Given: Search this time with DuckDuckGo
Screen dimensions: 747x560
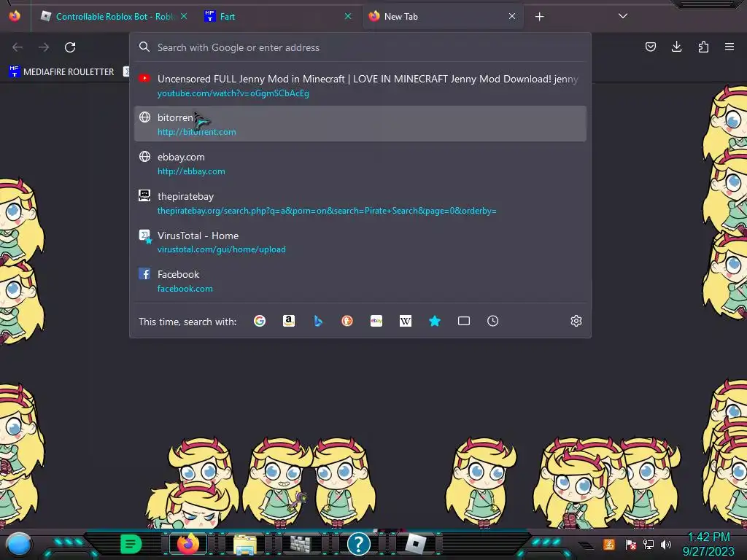Looking at the screenshot, I should point(347,321).
